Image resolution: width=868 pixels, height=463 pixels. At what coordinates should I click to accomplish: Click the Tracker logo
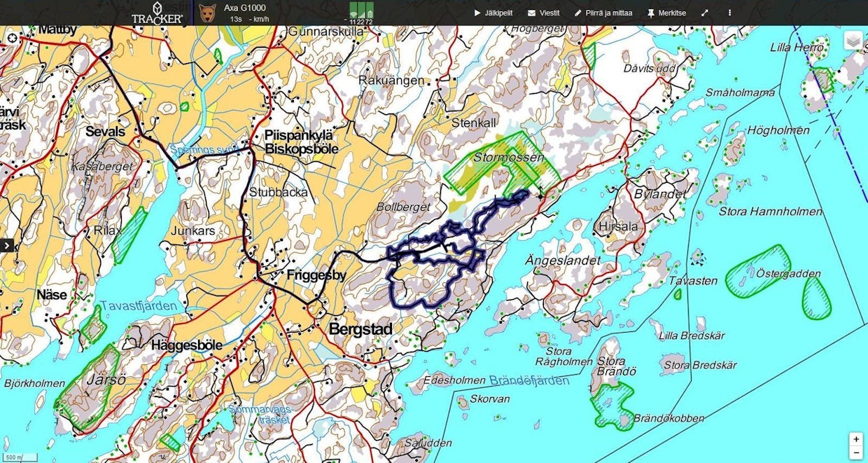157,13
